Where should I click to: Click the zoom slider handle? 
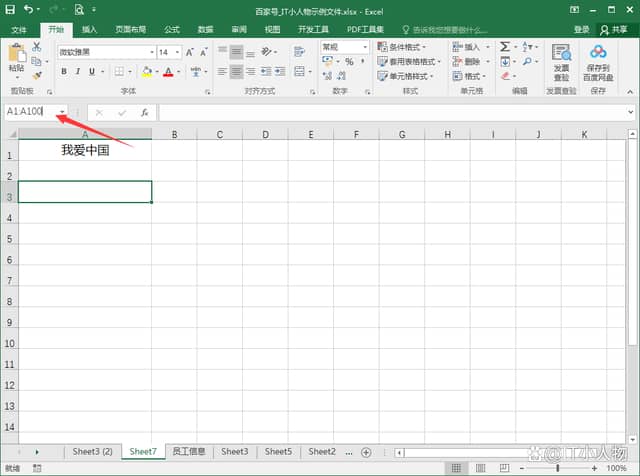tap(558, 468)
